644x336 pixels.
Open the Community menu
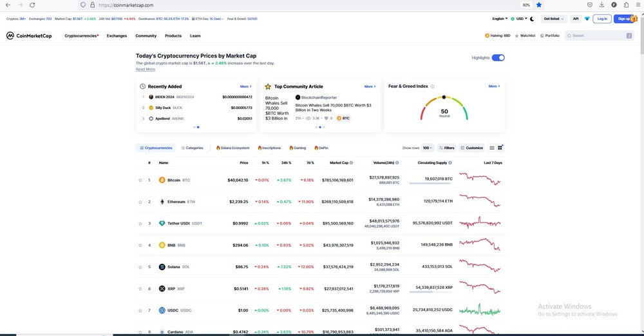tap(146, 35)
